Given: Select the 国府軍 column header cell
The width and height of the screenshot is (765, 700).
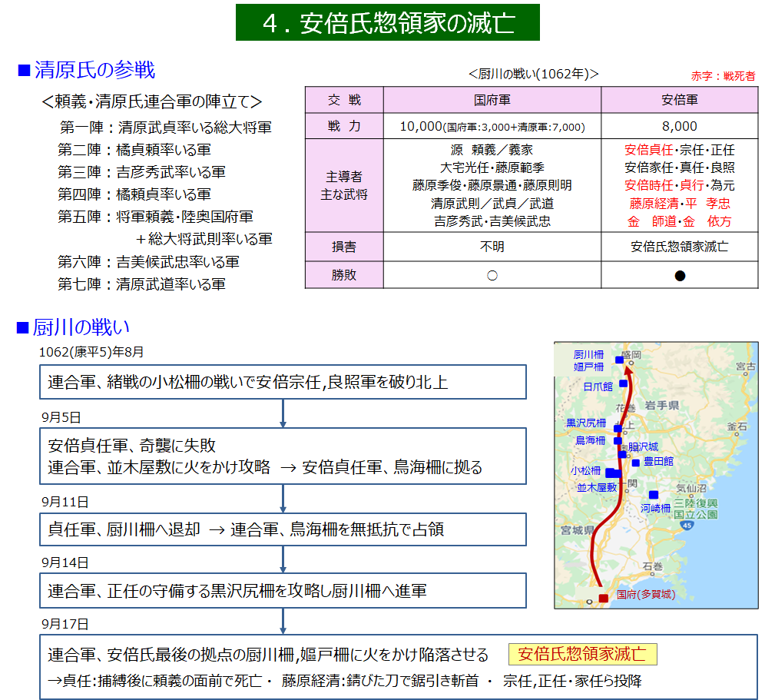Looking at the screenshot, I should pos(492,100).
